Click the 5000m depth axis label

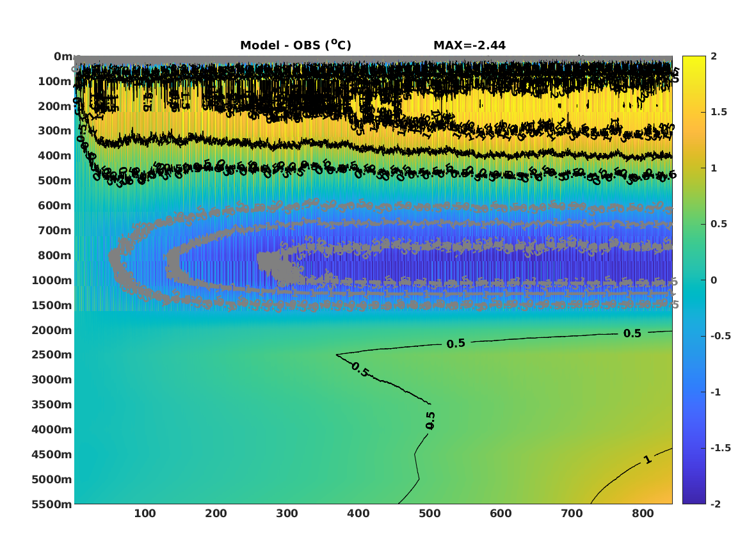click(52, 479)
